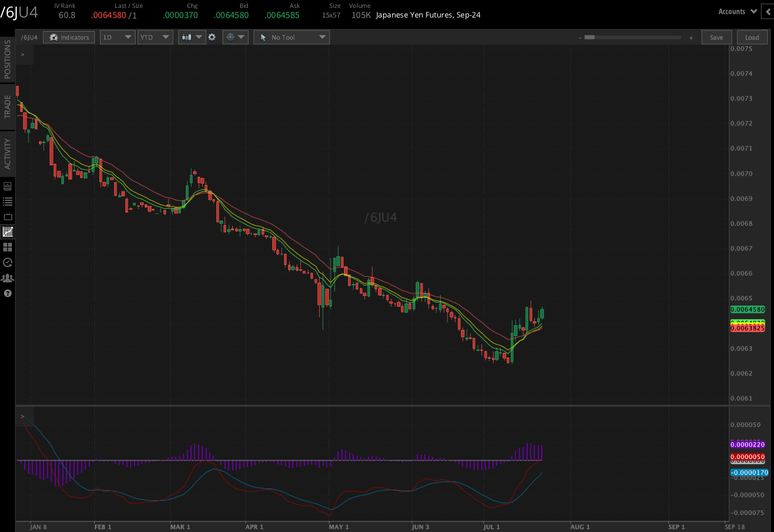Viewport: 774px width, 532px height.
Task: Click the plus zoom-in sign by the slider
Action: 691,38
